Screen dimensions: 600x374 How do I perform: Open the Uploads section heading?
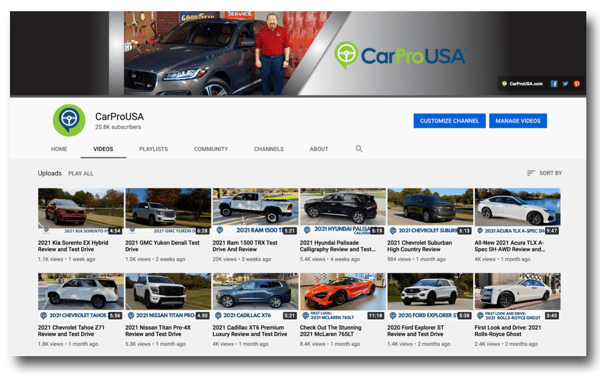49,173
